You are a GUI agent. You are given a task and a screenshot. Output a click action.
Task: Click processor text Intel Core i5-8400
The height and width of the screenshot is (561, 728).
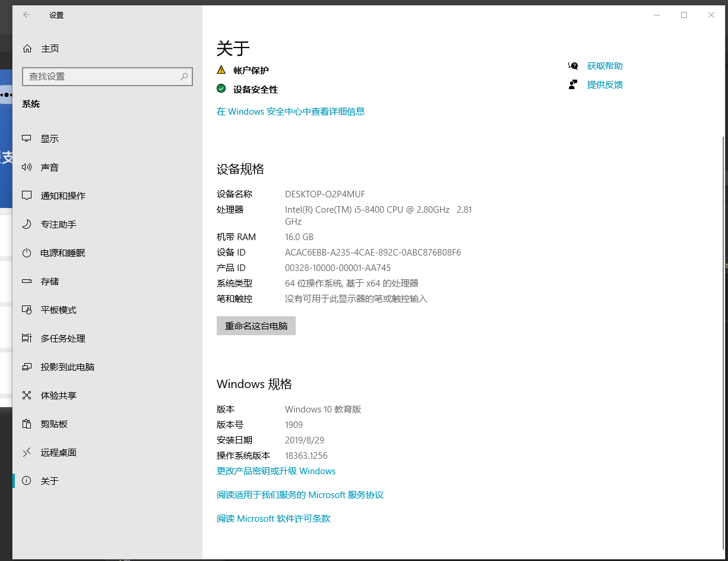coord(378,215)
